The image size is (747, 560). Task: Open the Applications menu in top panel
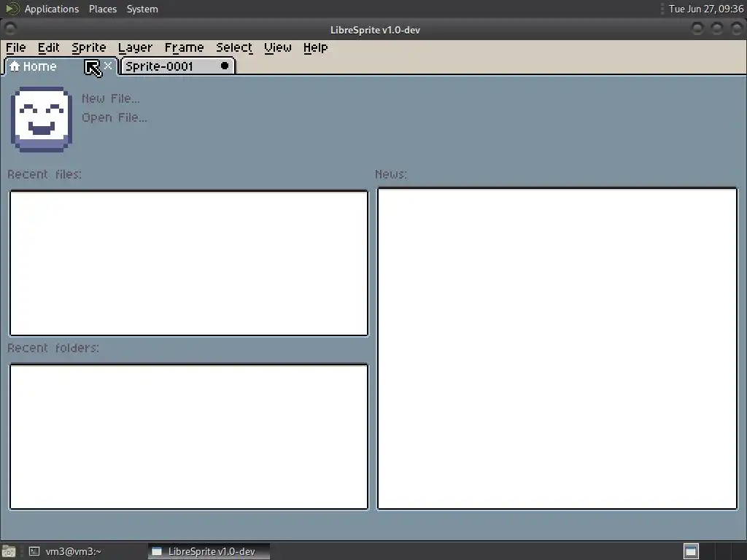[x=52, y=9]
